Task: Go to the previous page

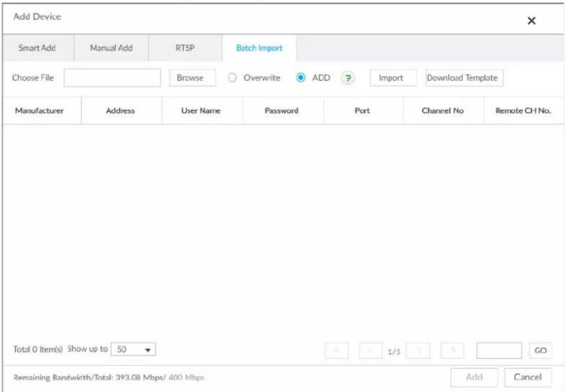Action: click(370, 350)
